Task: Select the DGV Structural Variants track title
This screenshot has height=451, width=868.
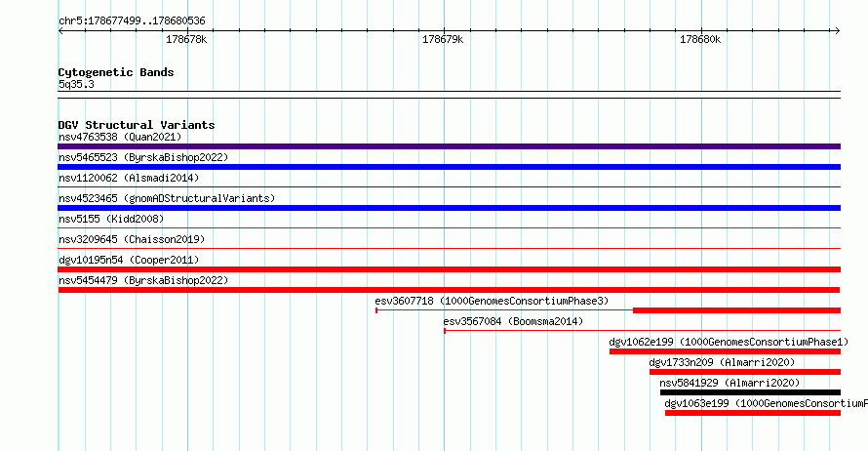Action: [137, 125]
